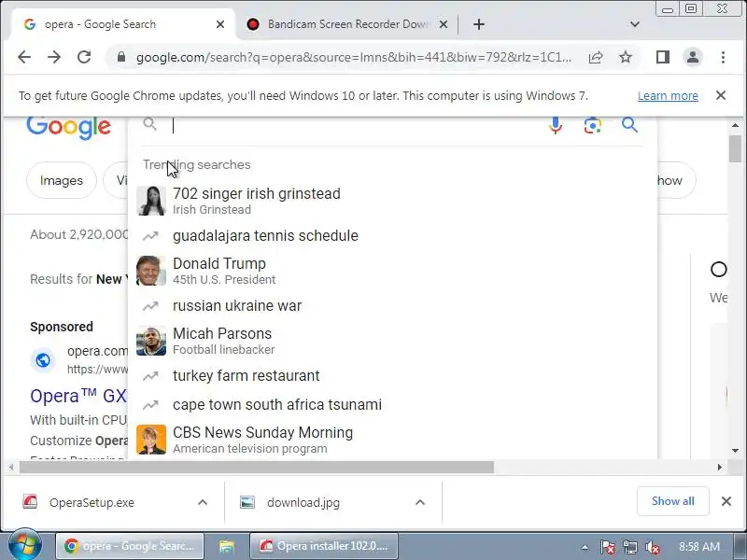747x560 pixels.
Task: Open the download.jpg file
Action: coord(303,502)
